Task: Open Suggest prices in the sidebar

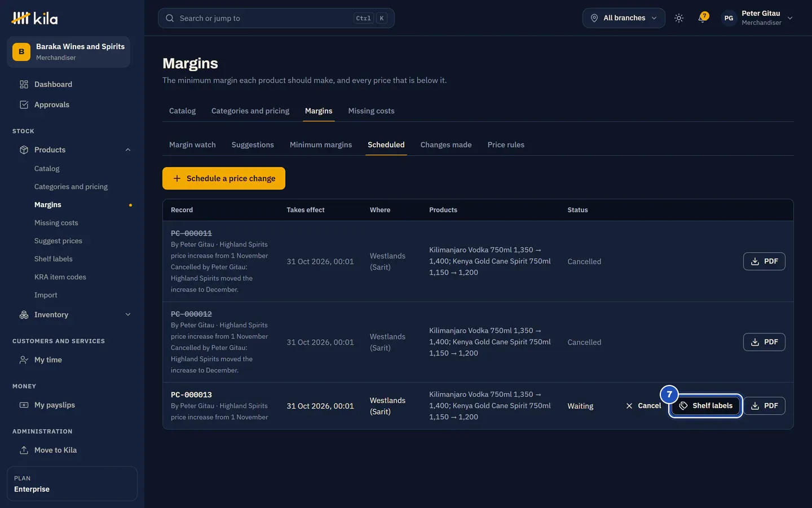Action: click(x=58, y=241)
